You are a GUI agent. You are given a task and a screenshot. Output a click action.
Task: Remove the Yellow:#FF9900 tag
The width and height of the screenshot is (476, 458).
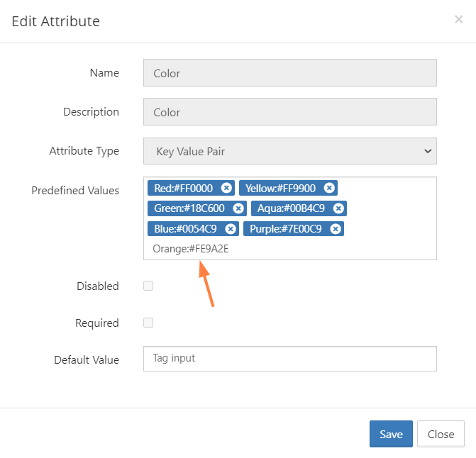pyautogui.click(x=329, y=188)
